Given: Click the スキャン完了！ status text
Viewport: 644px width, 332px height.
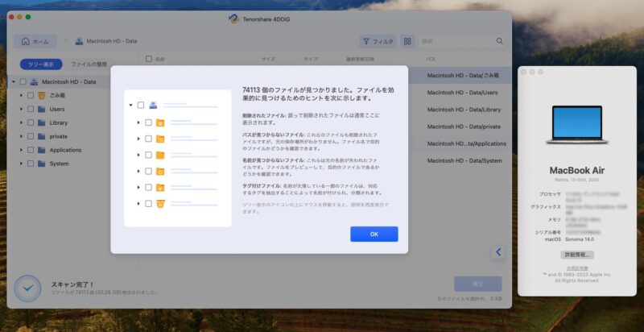Looking at the screenshot, I should pyautogui.click(x=72, y=284).
